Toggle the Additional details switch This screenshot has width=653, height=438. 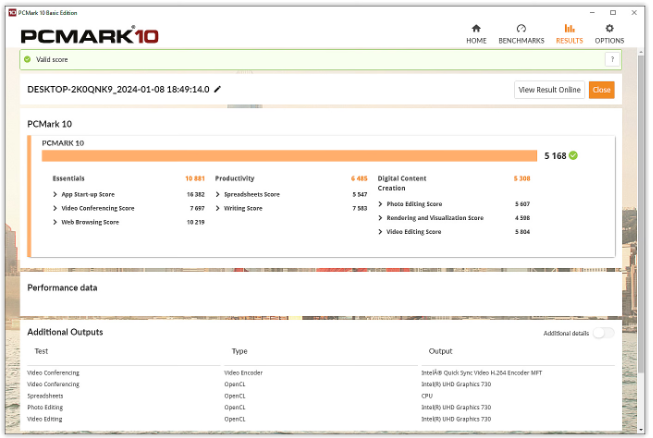[x=603, y=333]
